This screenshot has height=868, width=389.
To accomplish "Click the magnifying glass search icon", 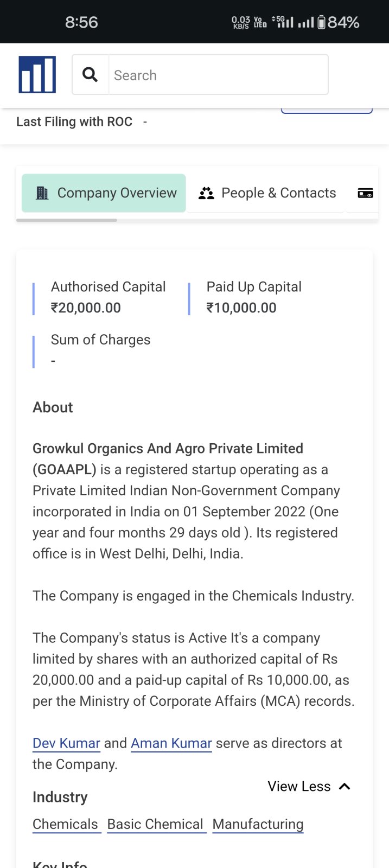I will click(x=90, y=74).
